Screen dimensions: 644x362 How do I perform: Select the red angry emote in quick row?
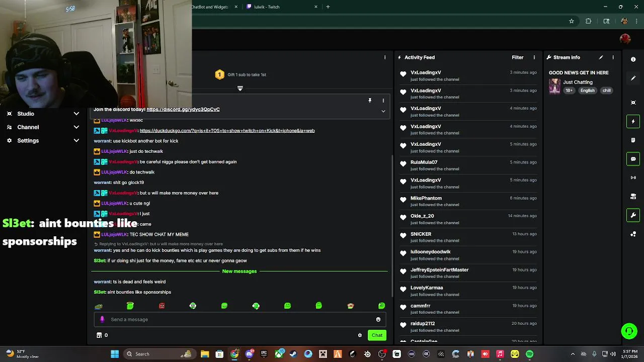click(162, 306)
